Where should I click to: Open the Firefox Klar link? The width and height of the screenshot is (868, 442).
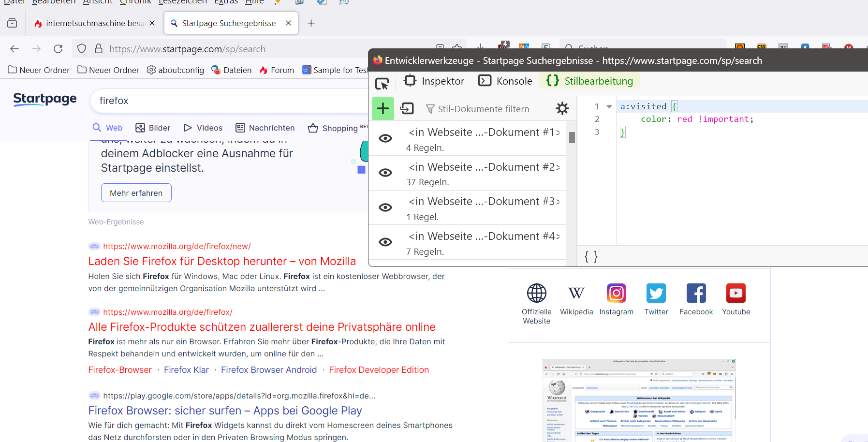tap(186, 370)
